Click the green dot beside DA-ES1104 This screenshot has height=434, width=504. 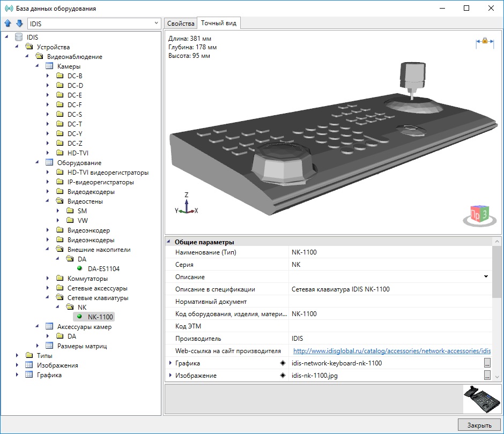click(80, 269)
